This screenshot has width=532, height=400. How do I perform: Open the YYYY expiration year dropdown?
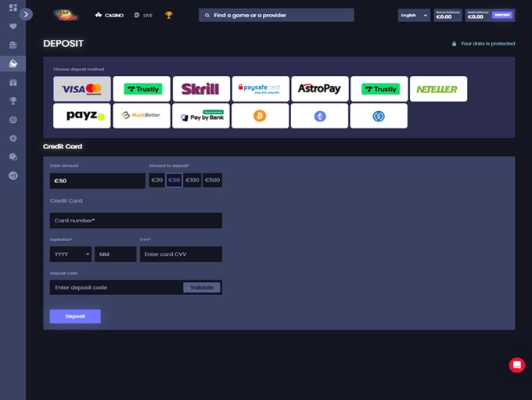click(x=70, y=254)
